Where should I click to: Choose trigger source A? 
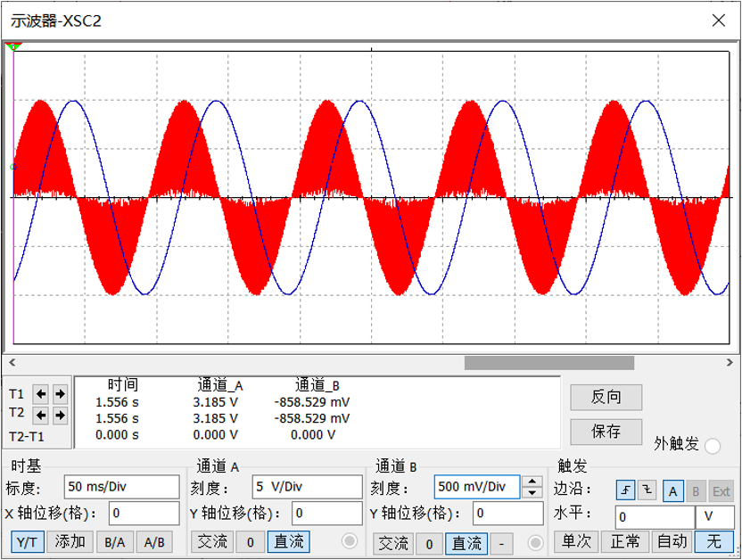coord(673,491)
